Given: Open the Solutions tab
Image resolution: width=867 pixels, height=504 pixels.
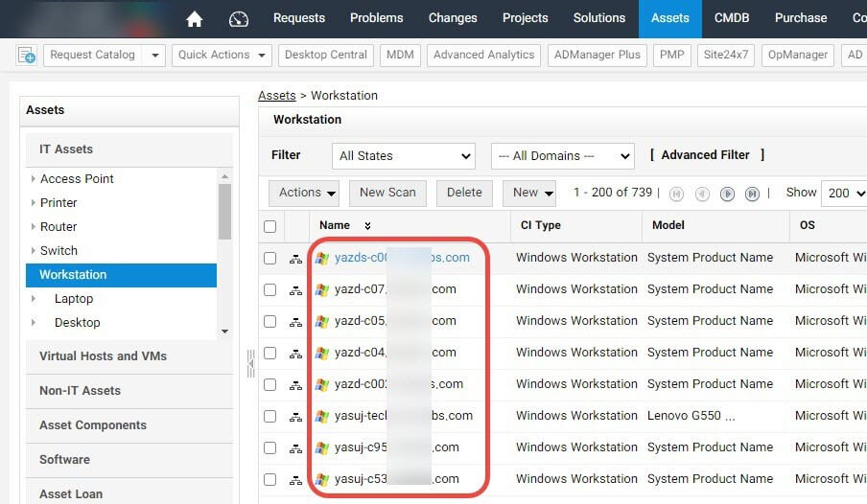Looking at the screenshot, I should [599, 18].
